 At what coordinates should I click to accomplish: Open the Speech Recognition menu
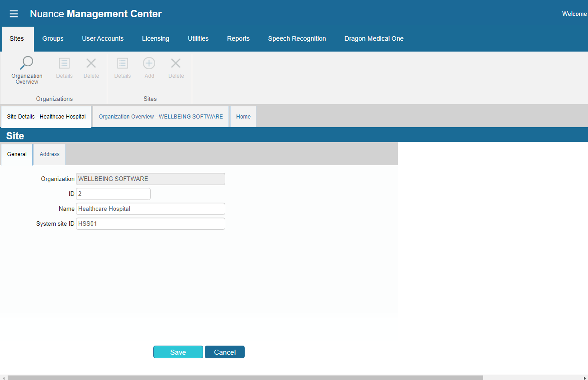(x=297, y=38)
